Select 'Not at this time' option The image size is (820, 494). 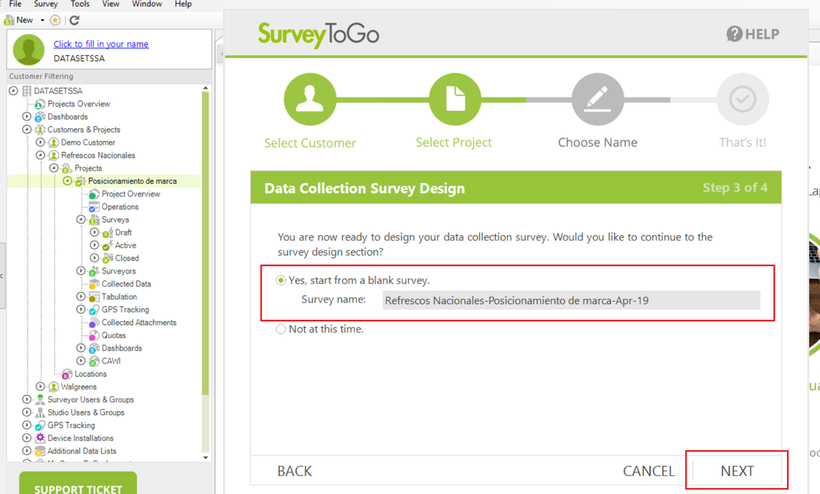click(281, 329)
